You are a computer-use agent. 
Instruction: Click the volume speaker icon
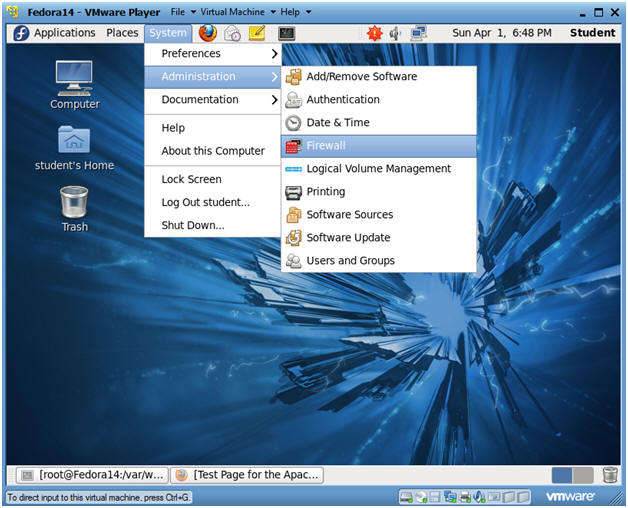pos(396,33)
